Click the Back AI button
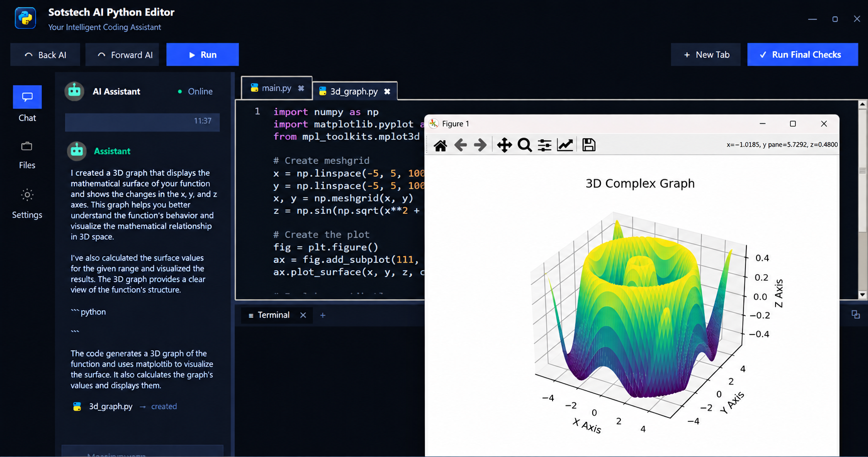 coord(45,55)
